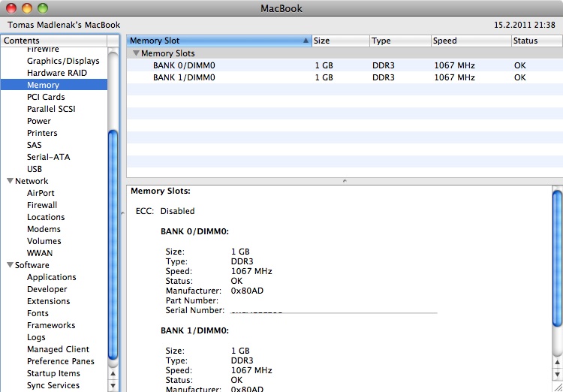Click the ascending sort arrow indicator

click(306, 41)
